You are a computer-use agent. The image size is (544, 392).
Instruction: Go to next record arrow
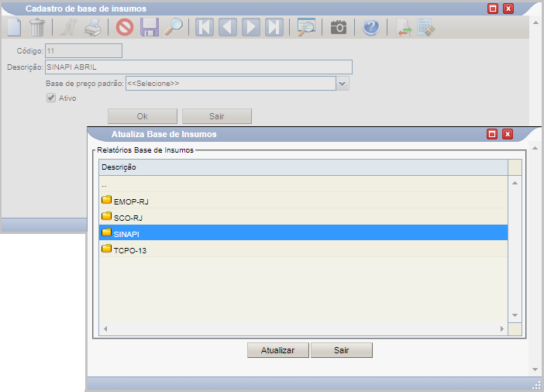(251, 27)
